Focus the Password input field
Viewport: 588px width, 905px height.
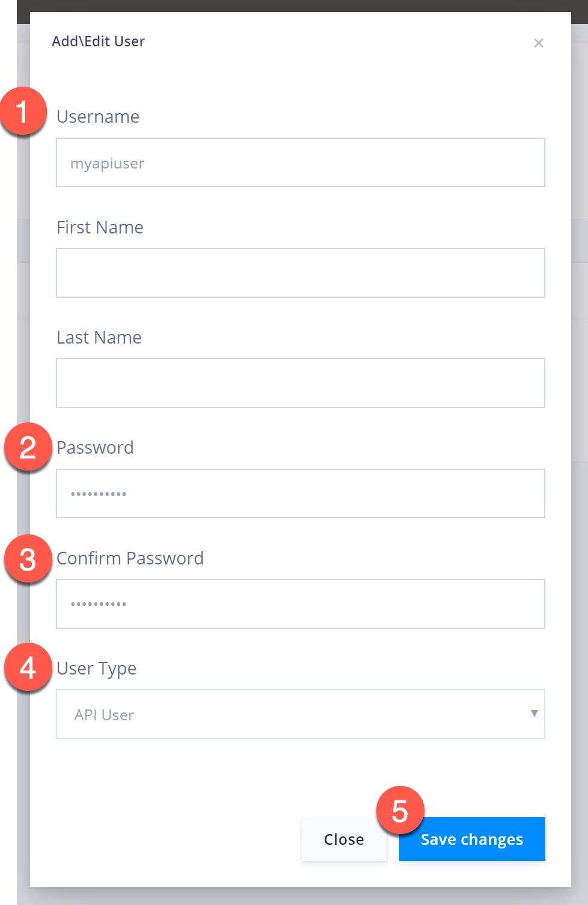(301, 493)
